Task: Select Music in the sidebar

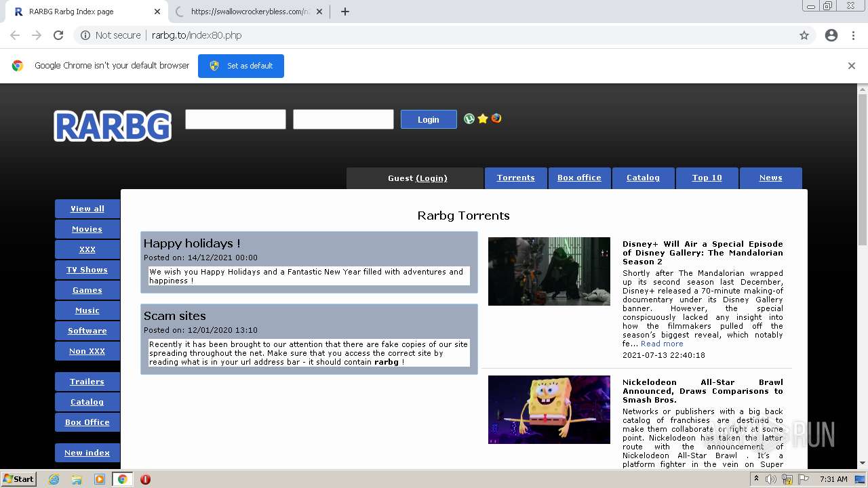Action: [x=87, y=310]
